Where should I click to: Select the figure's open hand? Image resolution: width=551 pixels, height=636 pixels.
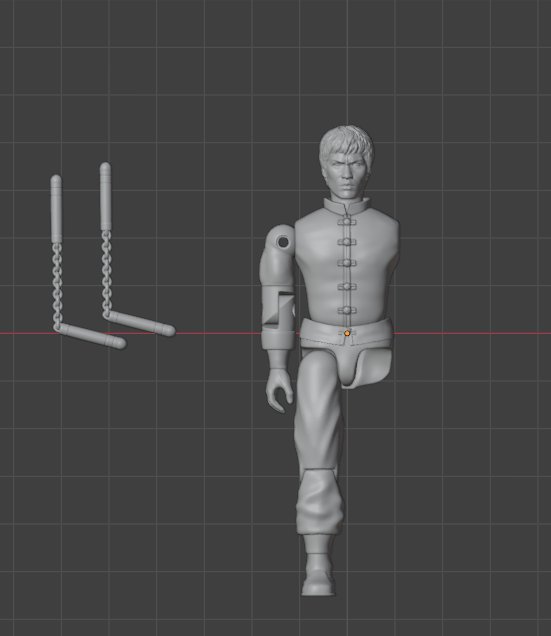point(280,391)
